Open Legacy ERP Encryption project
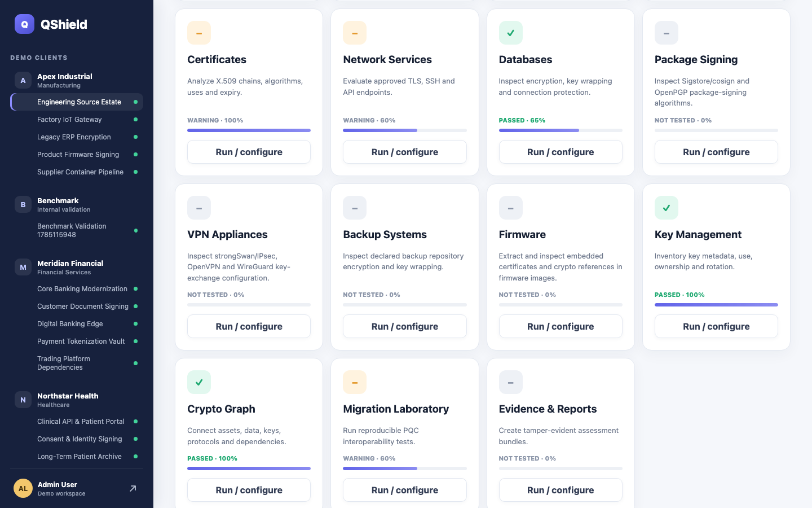 tap(77, 137)
